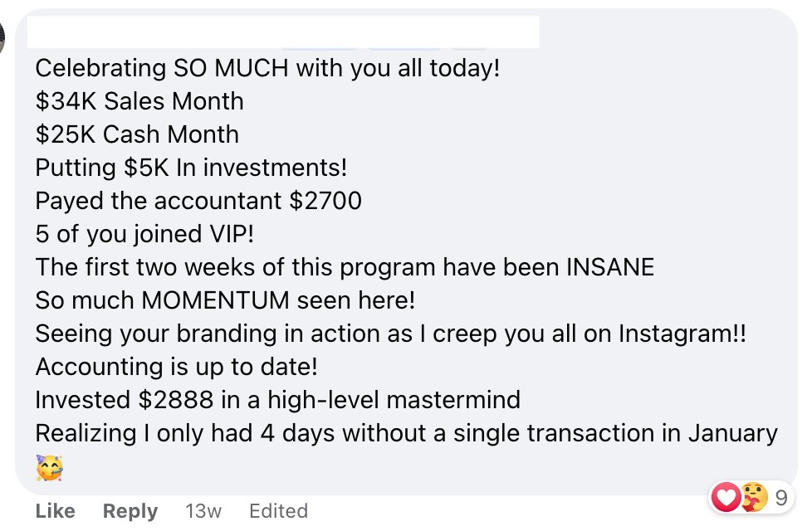Click the line mentioning Instagram
This screenshot has width=812, height=531.
(x=390, y=334)
